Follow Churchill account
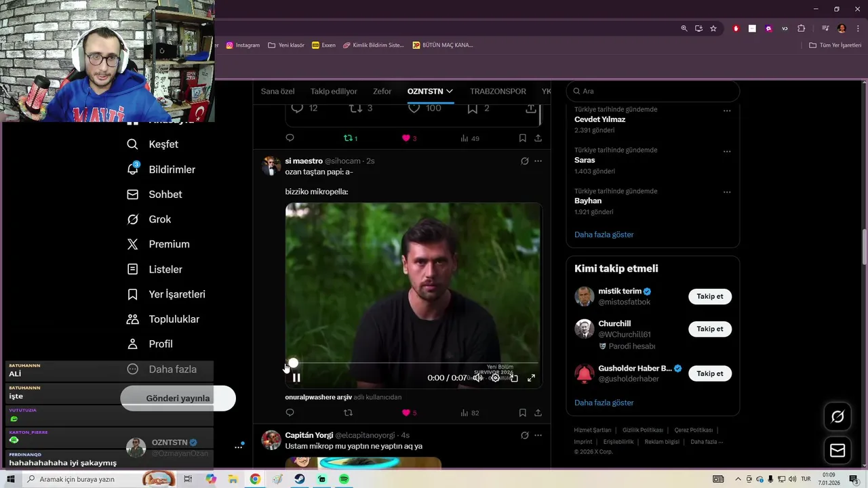 pyautogui.click(x=710, y=329)
